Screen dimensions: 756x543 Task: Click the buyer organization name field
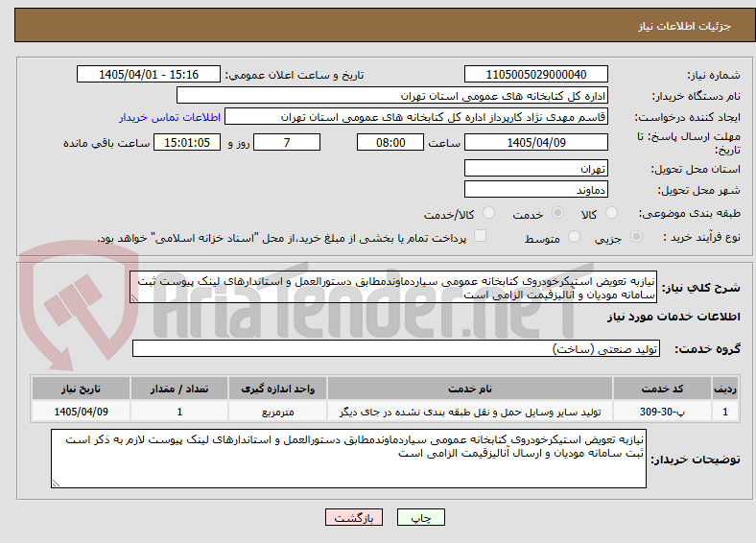point(392,96)
